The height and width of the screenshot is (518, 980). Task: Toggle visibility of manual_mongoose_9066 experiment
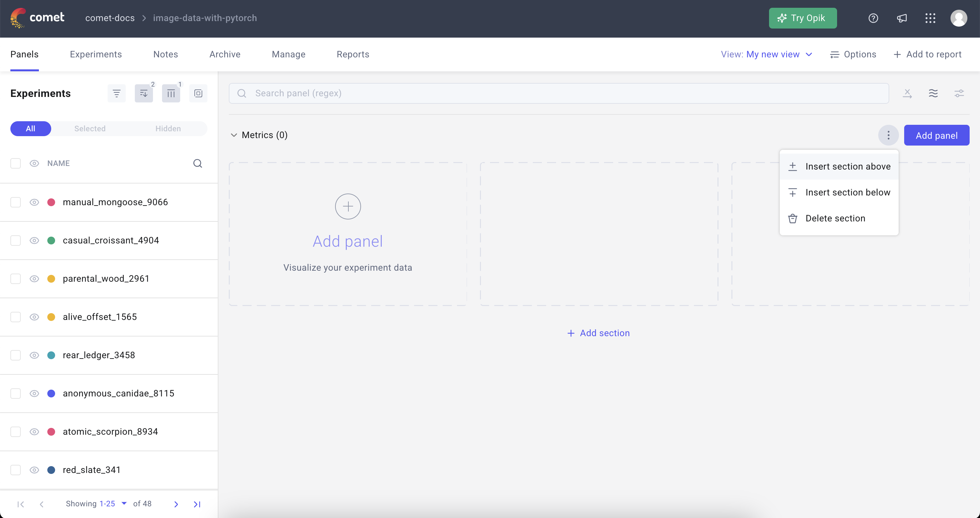pyautogui.click(x=34, y=202)
